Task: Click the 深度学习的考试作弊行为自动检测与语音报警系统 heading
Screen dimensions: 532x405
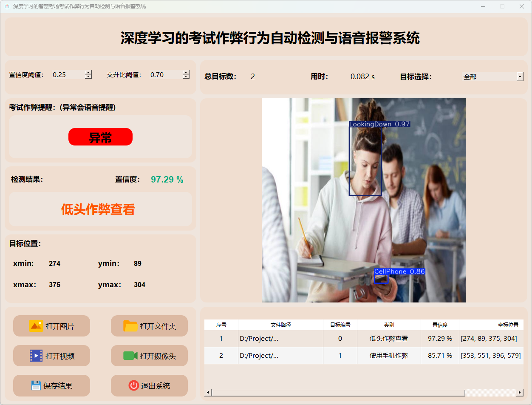Action: 270,38
